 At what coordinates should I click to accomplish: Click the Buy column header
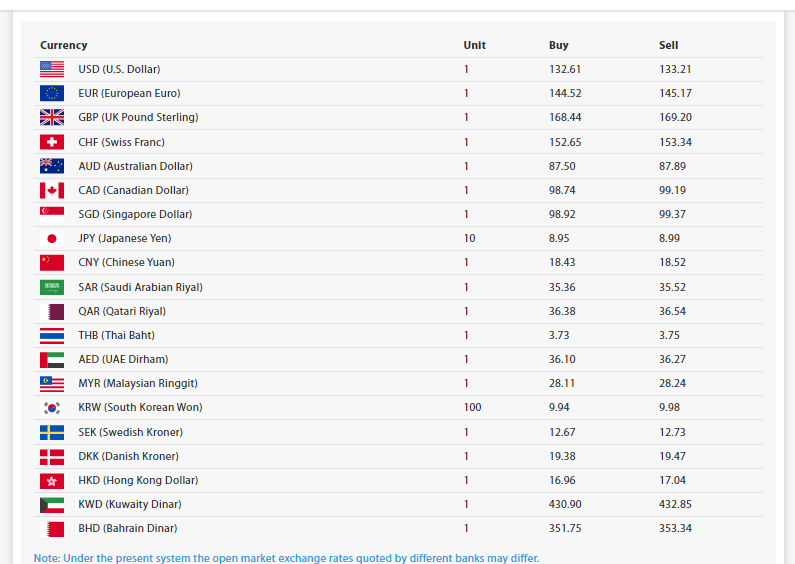[x=558, y=45]
